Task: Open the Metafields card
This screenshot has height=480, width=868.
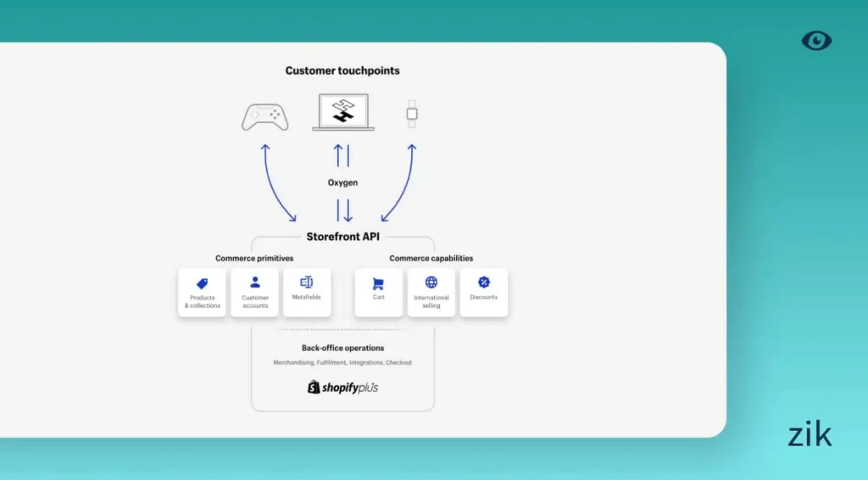Action: (307, 292)
